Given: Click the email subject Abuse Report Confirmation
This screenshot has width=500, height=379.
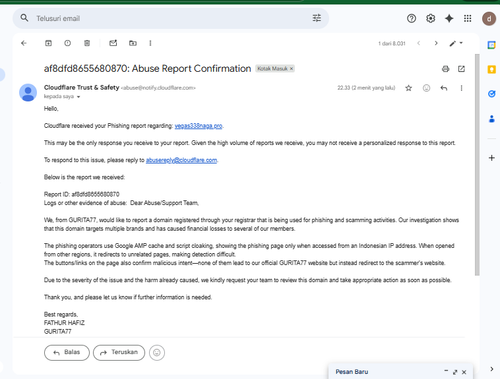Looking at the screenshot, I should [147, 68].
